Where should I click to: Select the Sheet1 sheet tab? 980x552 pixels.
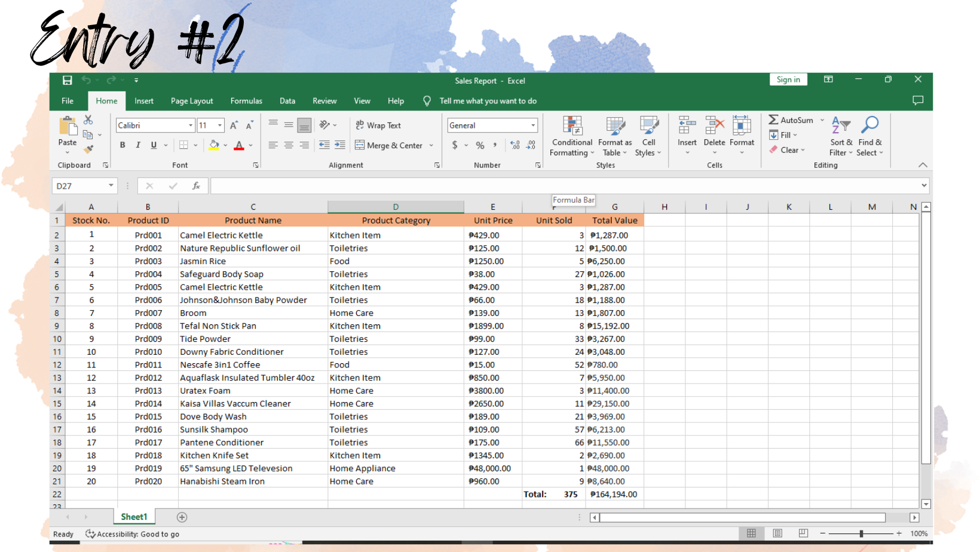tap(134, 517)
